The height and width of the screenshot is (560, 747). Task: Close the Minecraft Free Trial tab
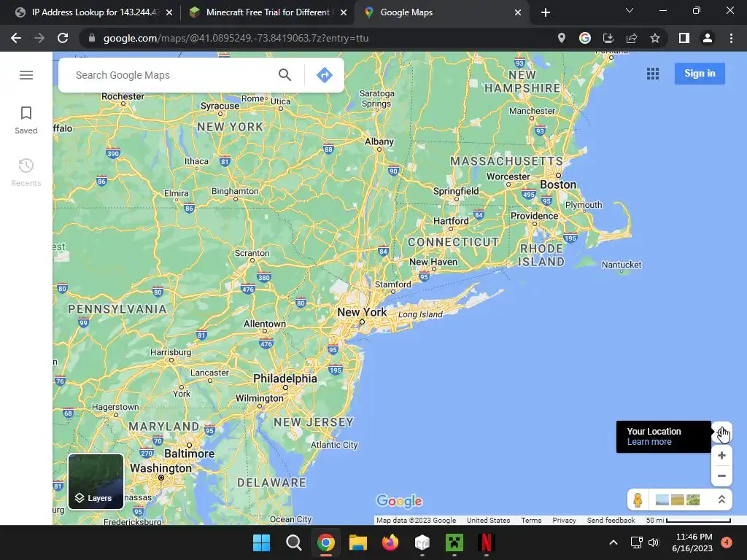(x=344, y=12)
